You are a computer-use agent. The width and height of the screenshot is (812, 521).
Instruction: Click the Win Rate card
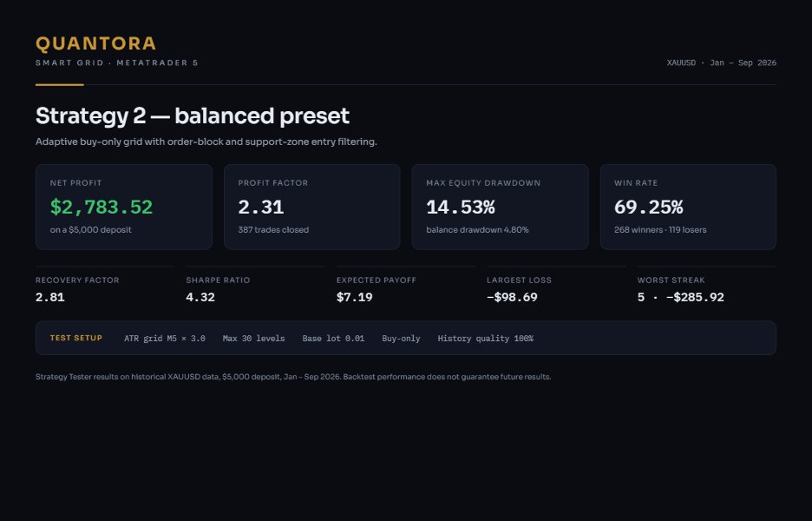point(688,207)
